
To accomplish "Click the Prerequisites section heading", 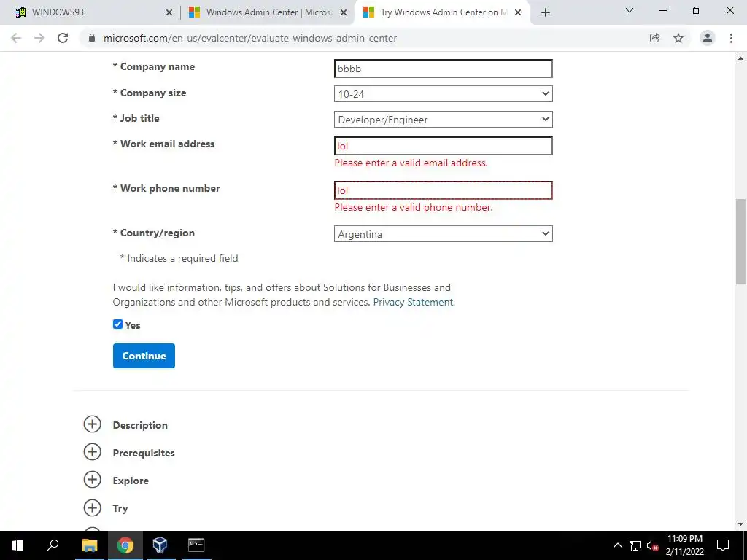I will pos(144,453).
